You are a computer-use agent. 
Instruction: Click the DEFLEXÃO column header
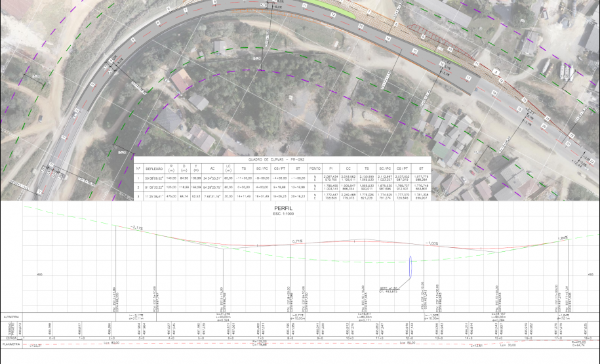point(154,169)
